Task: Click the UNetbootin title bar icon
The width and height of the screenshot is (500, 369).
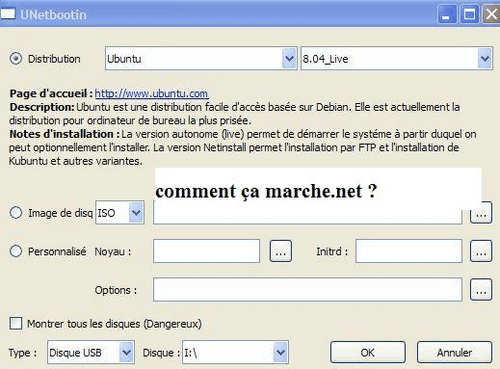Action: [8, 14]
